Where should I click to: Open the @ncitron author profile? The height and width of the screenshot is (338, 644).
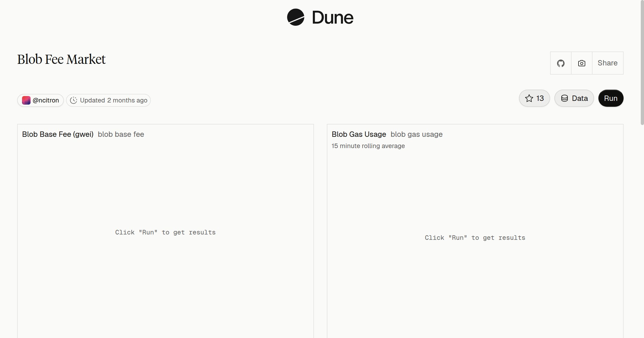coord(41,100)
